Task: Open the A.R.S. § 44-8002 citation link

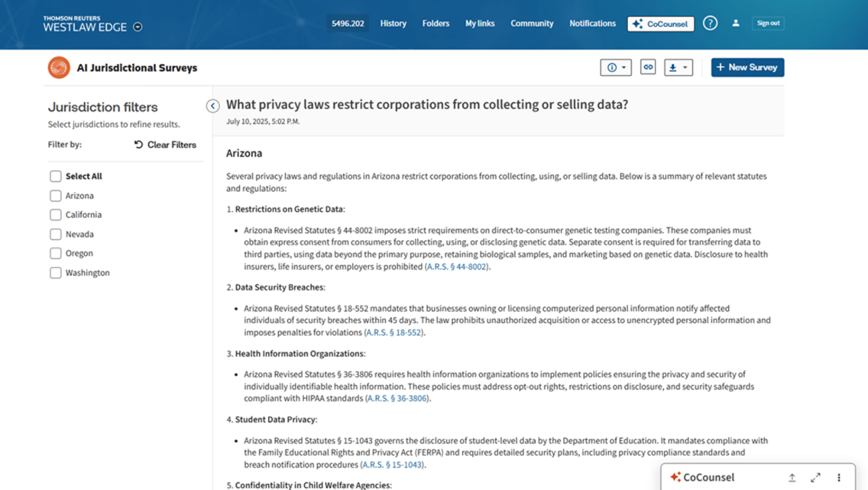Action: click(456, 267)
